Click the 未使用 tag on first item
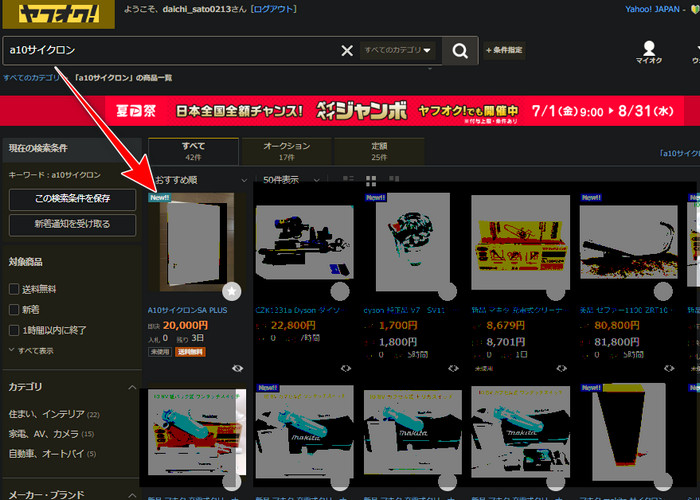700x500 pixels. pyautogui.click(x=159, y=352)
